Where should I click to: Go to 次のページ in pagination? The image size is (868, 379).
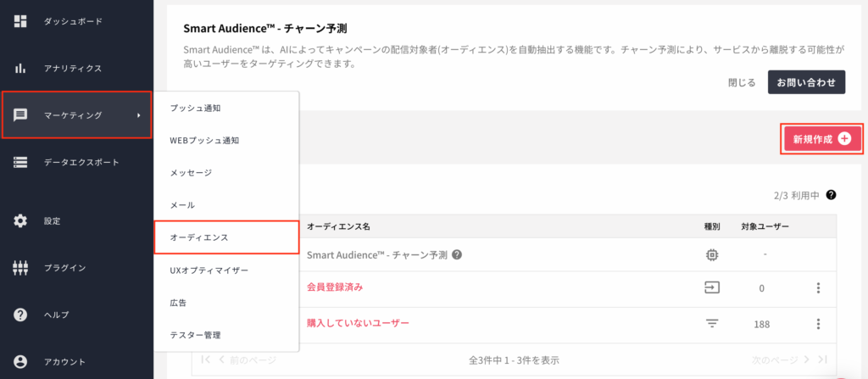pos(775,359)
